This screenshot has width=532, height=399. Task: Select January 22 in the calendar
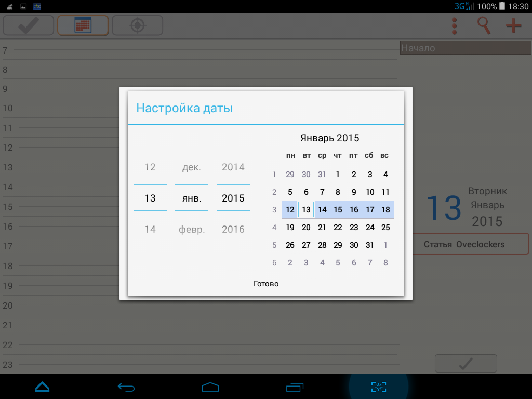[x=338, y=228]
